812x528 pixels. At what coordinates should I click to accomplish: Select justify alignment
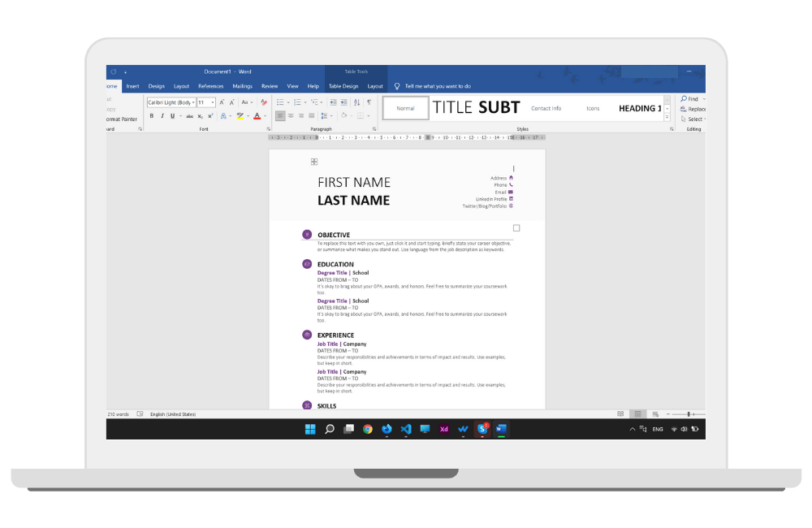pyautogui.click(x=311, y=116)
